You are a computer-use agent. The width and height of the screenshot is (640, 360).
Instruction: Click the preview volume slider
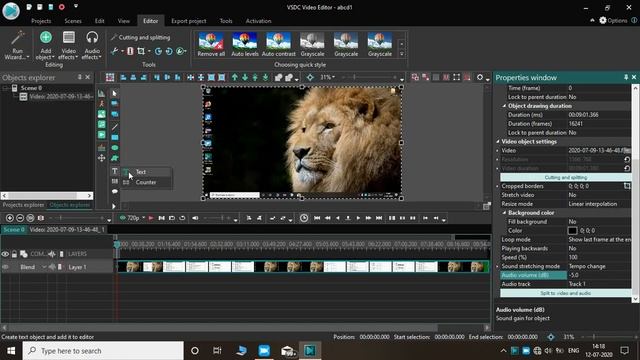click(216, 218)
